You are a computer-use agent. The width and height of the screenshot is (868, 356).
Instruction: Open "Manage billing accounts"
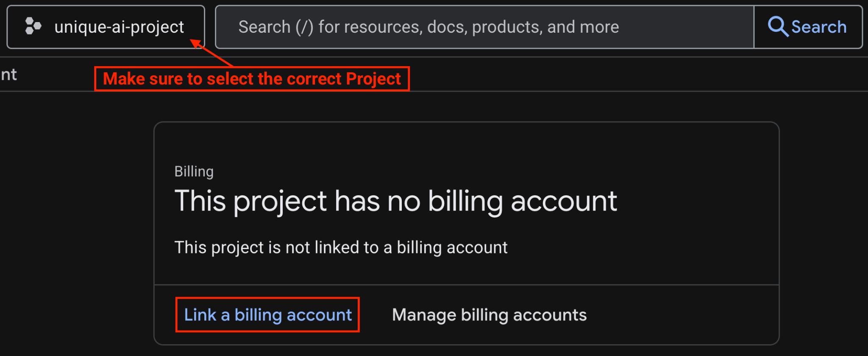pos(489,315)
